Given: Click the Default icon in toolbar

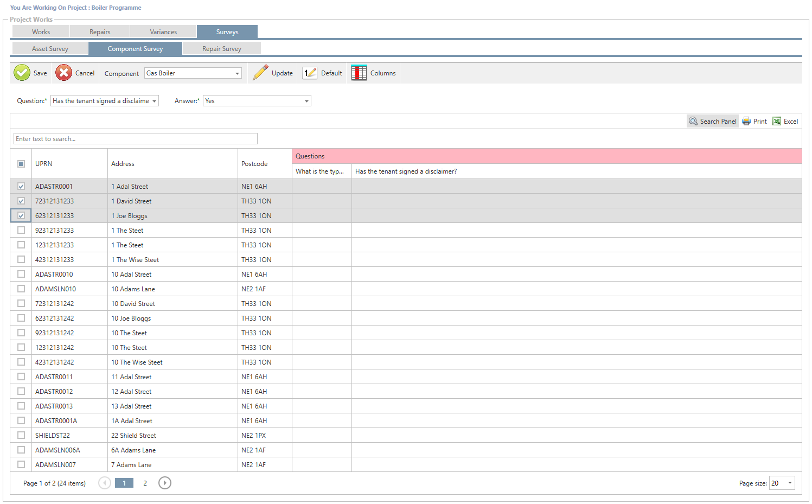Looking at the screenshot, I should [310, 73].
